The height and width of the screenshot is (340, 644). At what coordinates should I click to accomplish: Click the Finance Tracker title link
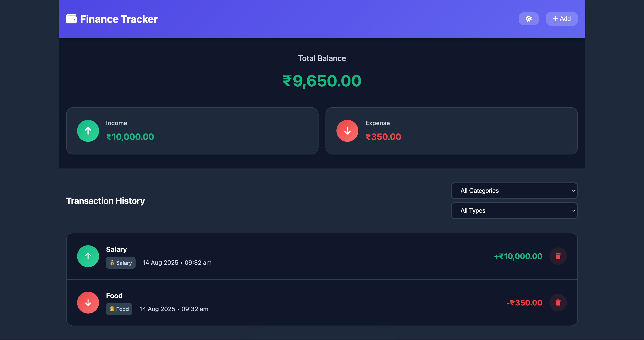click(119, 19)
